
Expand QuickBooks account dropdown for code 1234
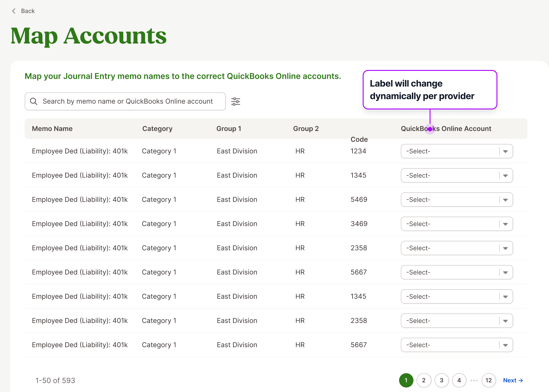point(457,151)
